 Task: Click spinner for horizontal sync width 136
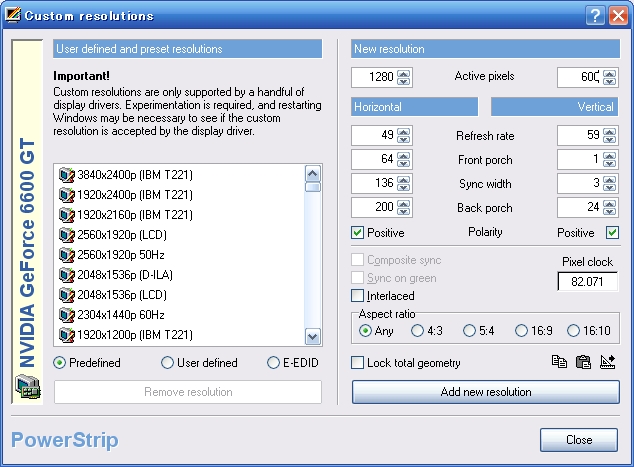coord(404,184)
